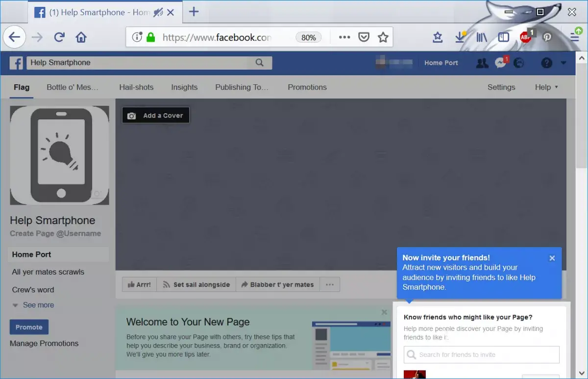Open more options ellipsis button below cover

click(329, 284)
